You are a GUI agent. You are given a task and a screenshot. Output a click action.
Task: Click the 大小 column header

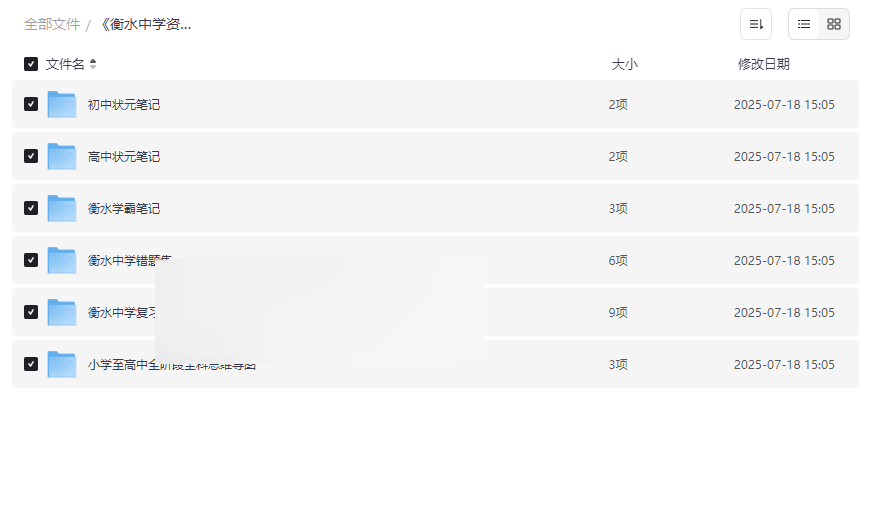click(x=624, y=64)
